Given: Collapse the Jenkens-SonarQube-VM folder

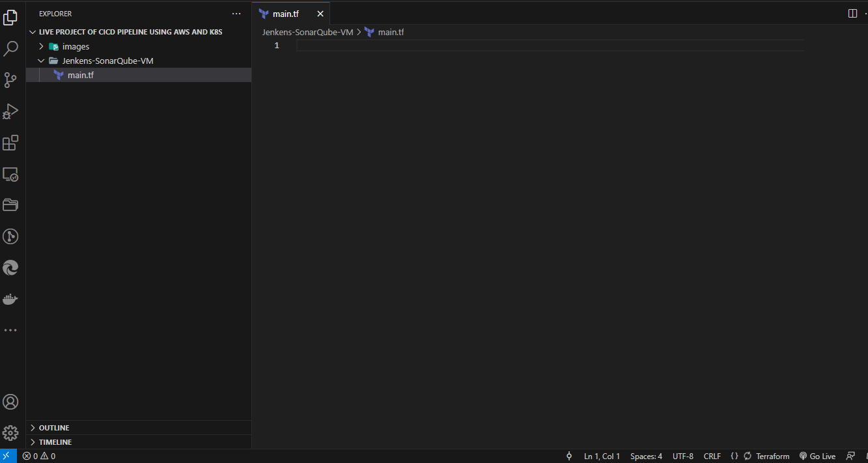Looking at the screenshot, I should pos(107,61).
